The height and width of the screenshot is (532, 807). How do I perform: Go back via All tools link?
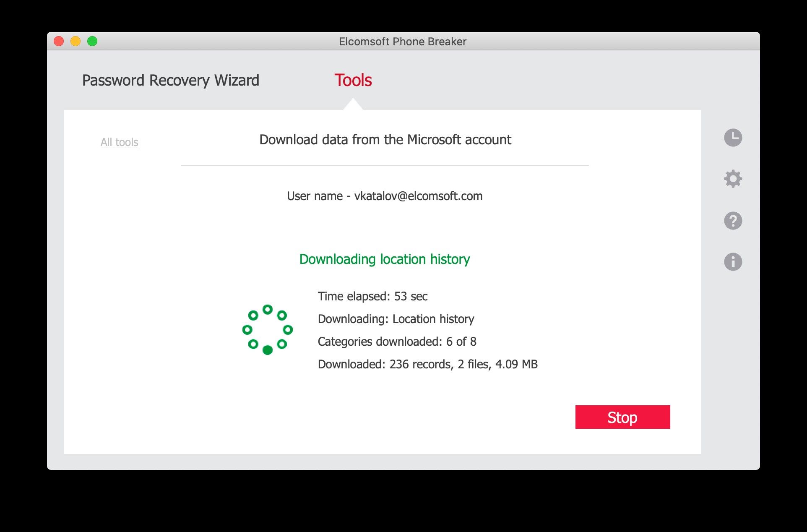coord(119,142)
